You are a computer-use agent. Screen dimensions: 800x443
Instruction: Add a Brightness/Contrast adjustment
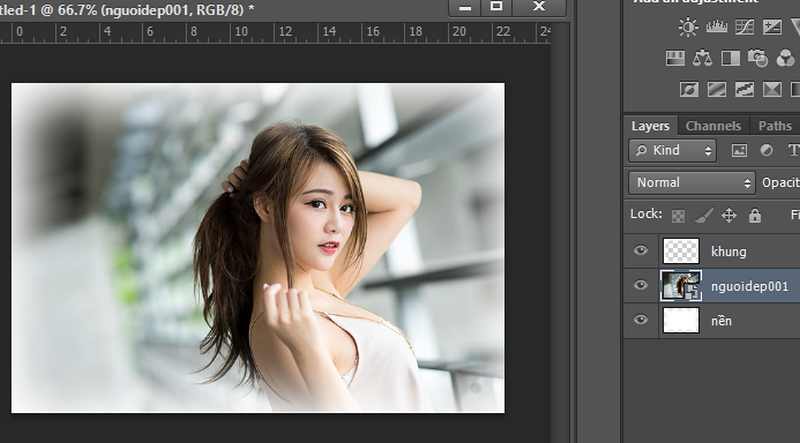(x=688, y=27)
